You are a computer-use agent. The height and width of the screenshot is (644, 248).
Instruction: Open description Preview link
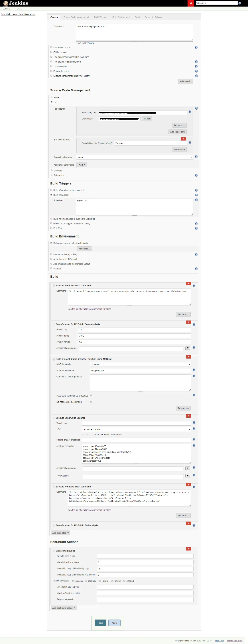[90, 43]
